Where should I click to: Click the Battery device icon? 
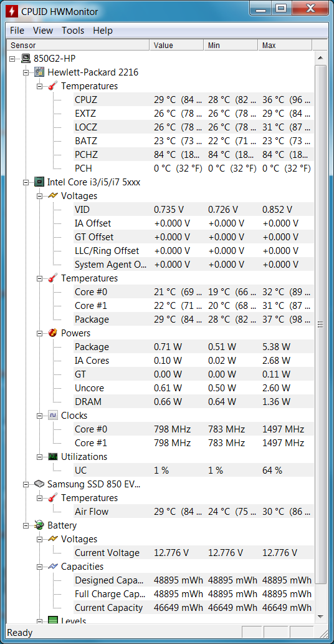(39, 525)
